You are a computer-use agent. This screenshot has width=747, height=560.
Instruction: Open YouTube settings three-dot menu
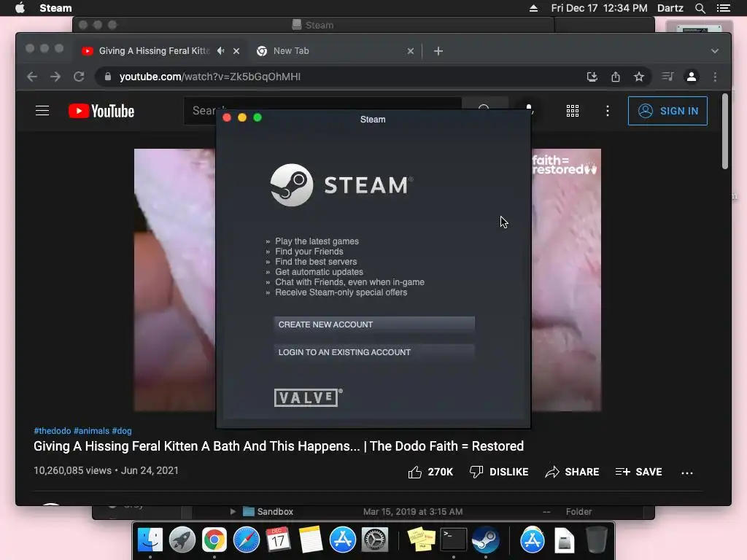click(x=608, y=111)
